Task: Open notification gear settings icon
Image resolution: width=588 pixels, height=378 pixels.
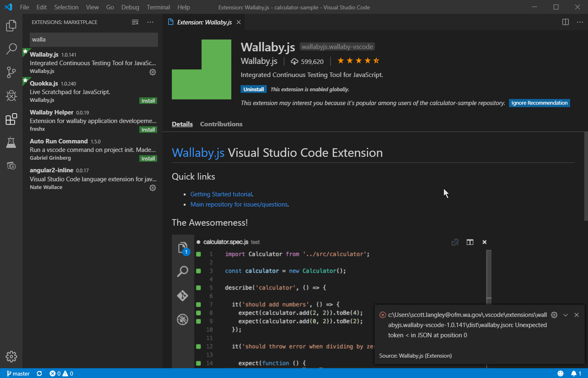Action: [x=554, y=315]
